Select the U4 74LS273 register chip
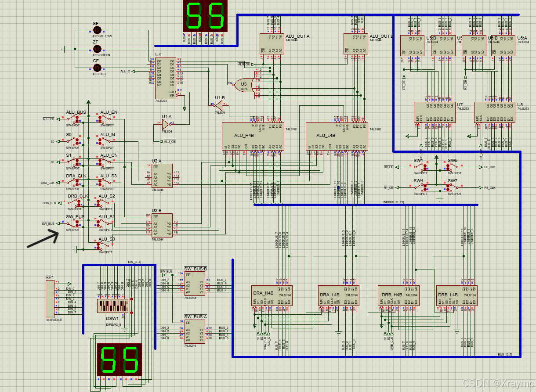This screenshot has width=536, height=392. coord(165,78)
